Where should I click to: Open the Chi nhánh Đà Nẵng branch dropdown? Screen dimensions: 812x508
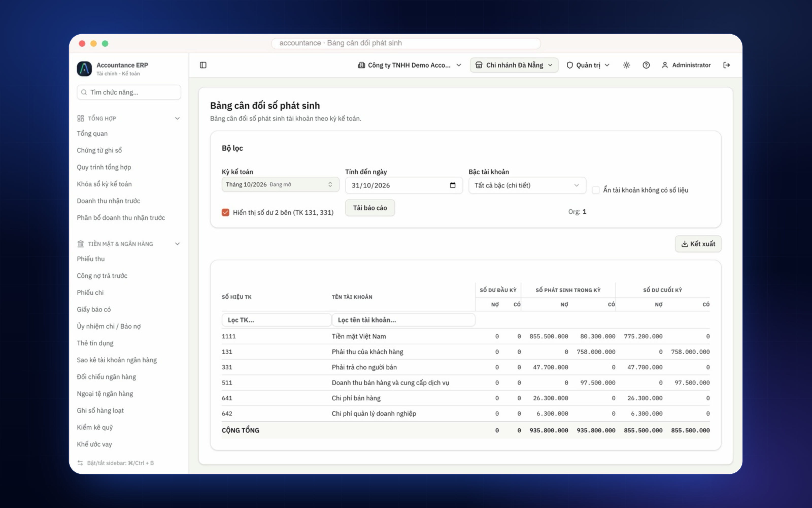(514, 65)
